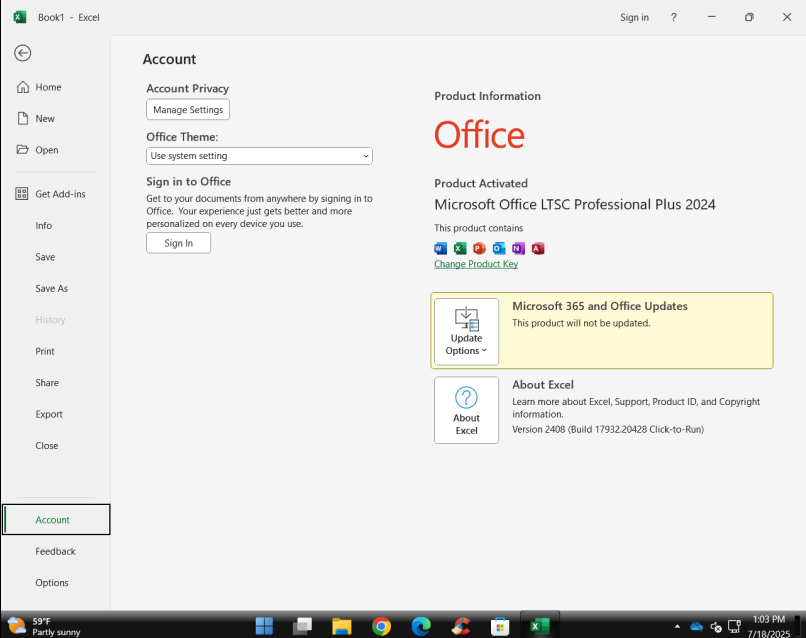The height and width of the screenshot is (638, 806).
Task: Open Excel Options
Action: pos(52,582)
